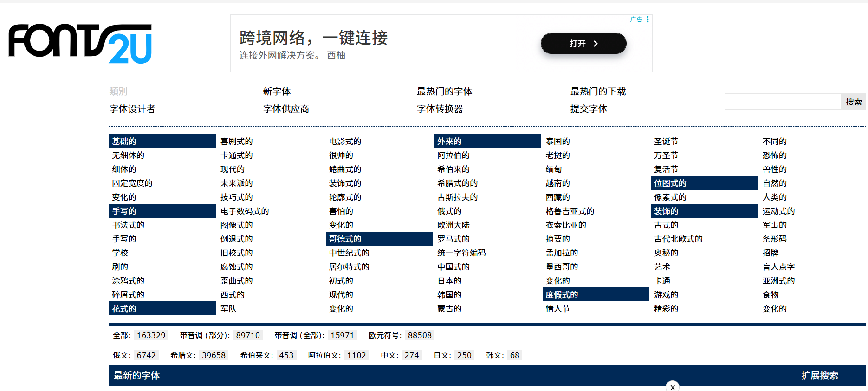
Task: Open the 最热门的字体 menu item
Action: 444,91
